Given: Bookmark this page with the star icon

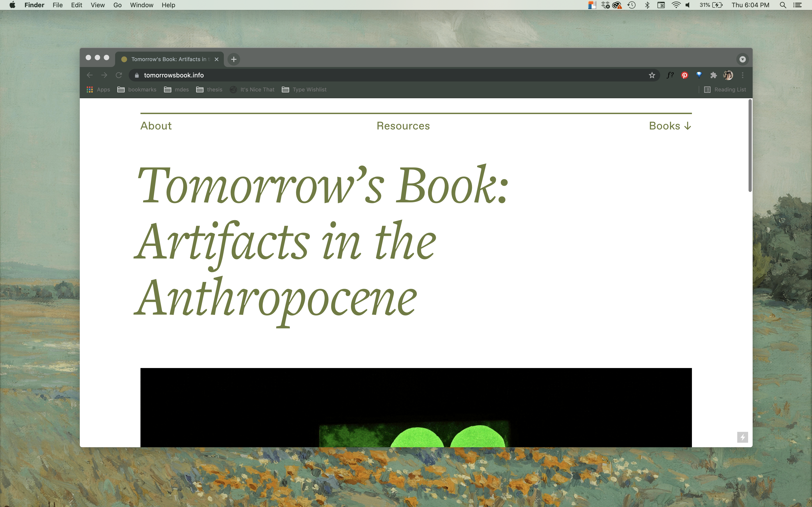Looking at the screenshot, I should tap(652, 75).
